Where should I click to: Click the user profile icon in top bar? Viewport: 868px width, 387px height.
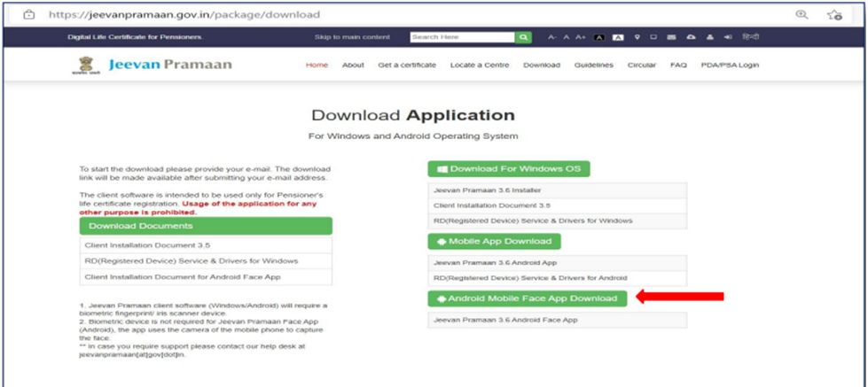point(709,37)
